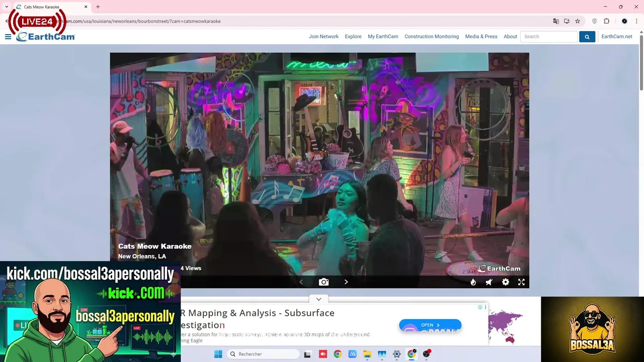Click the taskbar Rechercher search box
Screen dimensions: 644x362
tap(263, 354)
